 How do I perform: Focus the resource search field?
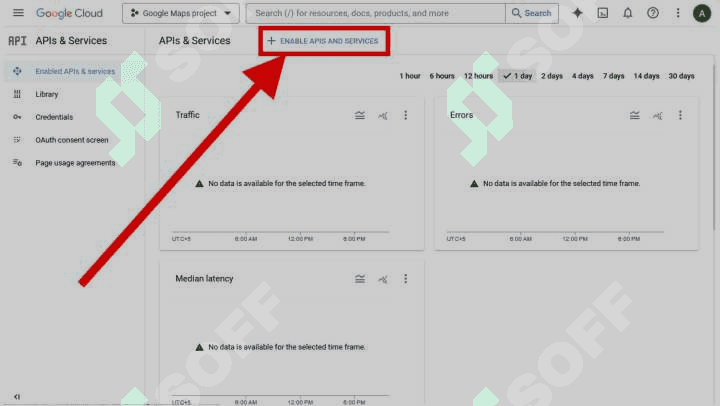[x=376, y=13]
